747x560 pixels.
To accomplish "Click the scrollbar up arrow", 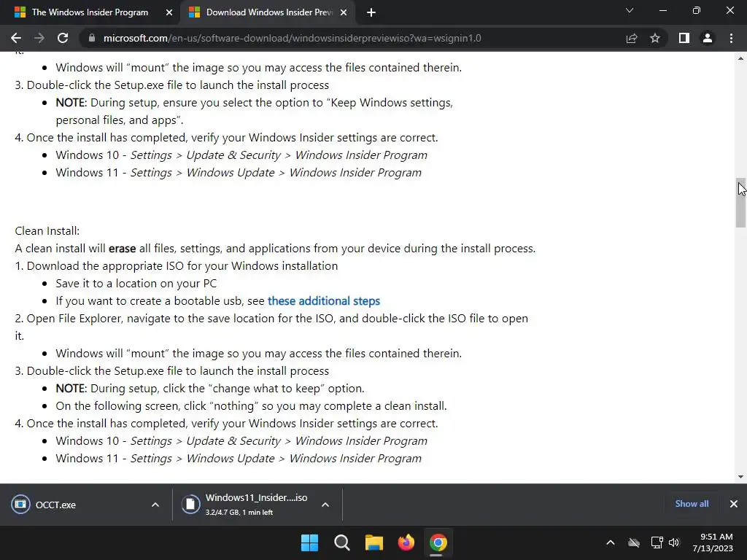I will (740, 58).
